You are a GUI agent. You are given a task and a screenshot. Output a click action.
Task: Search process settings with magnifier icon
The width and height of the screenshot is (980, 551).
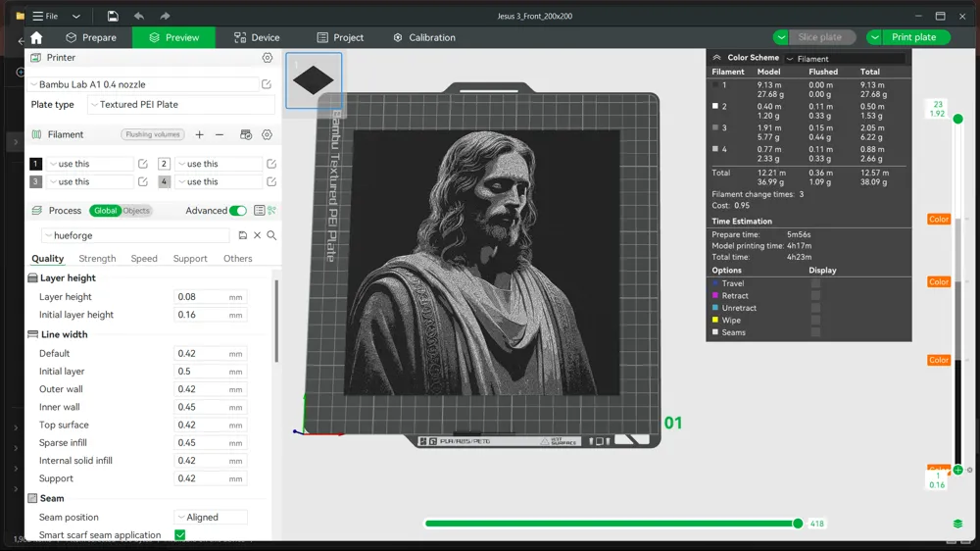point(271,235)
